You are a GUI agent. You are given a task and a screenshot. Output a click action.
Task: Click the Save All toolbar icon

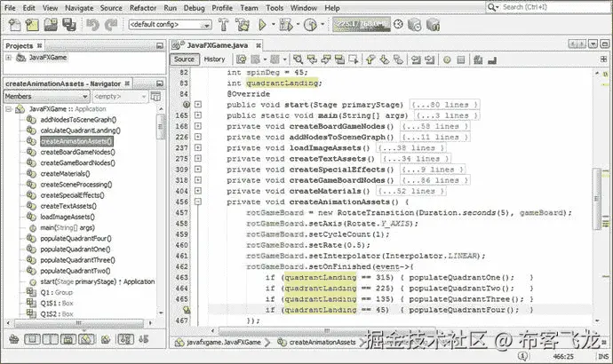coord(69,25)
